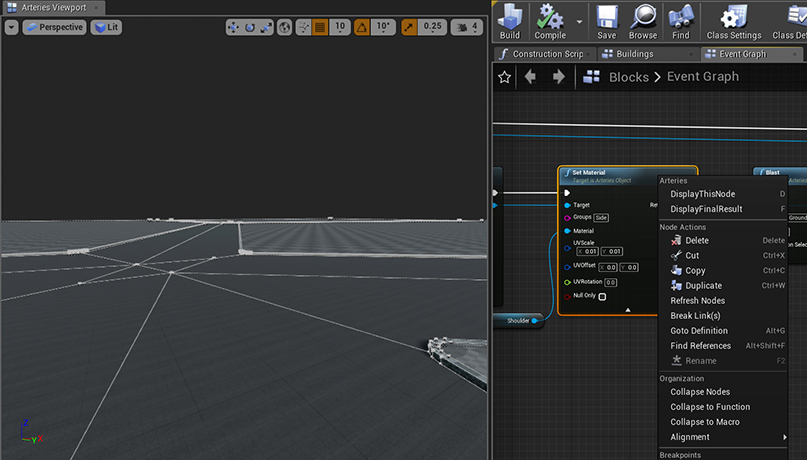Screen dimensions: 807x460
Task: Open Class Settings
Action: tap(734, 21)
